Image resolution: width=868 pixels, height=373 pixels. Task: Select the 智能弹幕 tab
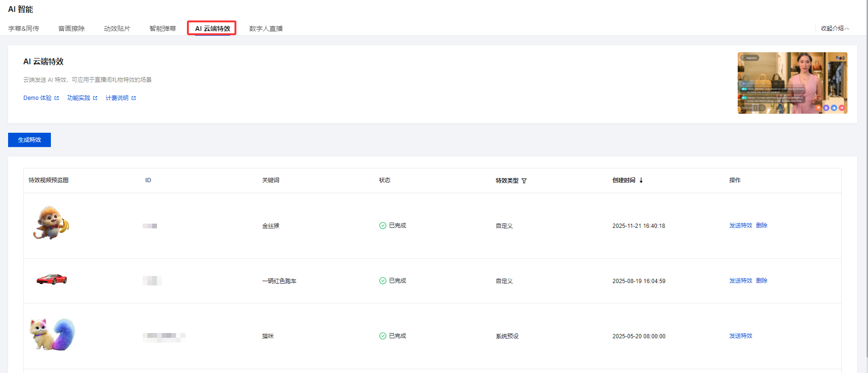pyautogui.click(x=163, y=29)
